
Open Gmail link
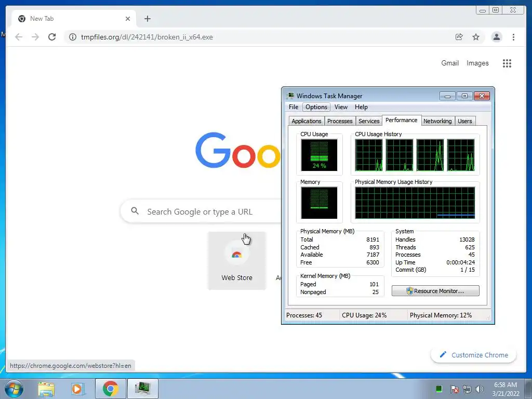click(x=450, y=63)
